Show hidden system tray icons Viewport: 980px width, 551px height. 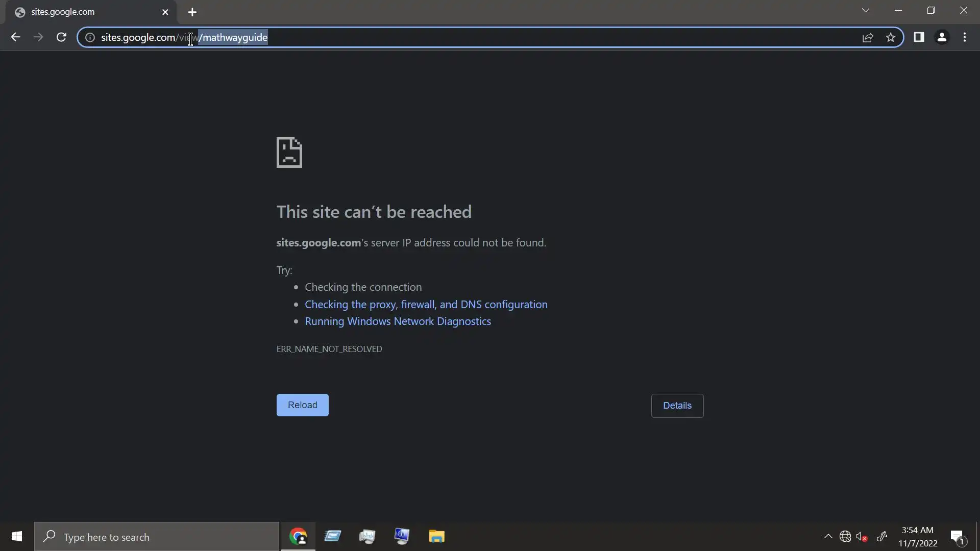pos(828,536)
